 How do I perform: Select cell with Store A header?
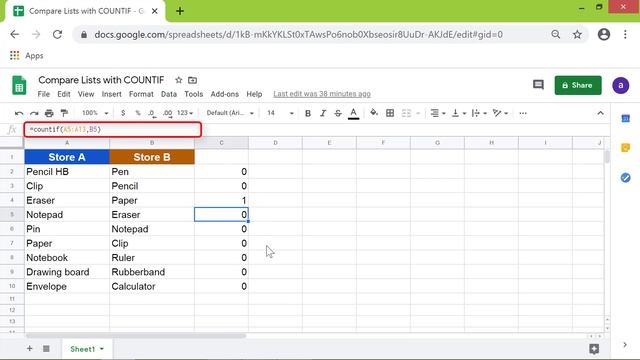point(67,157)
